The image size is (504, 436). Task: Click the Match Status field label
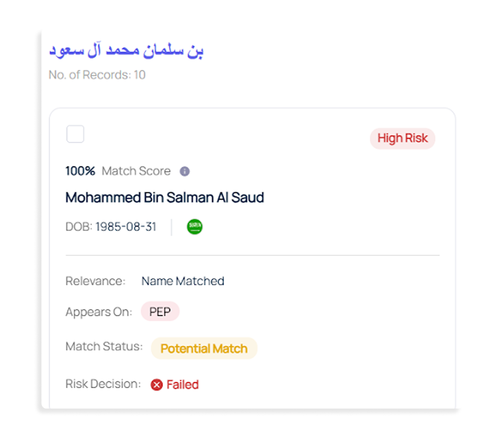coord(104,346)
